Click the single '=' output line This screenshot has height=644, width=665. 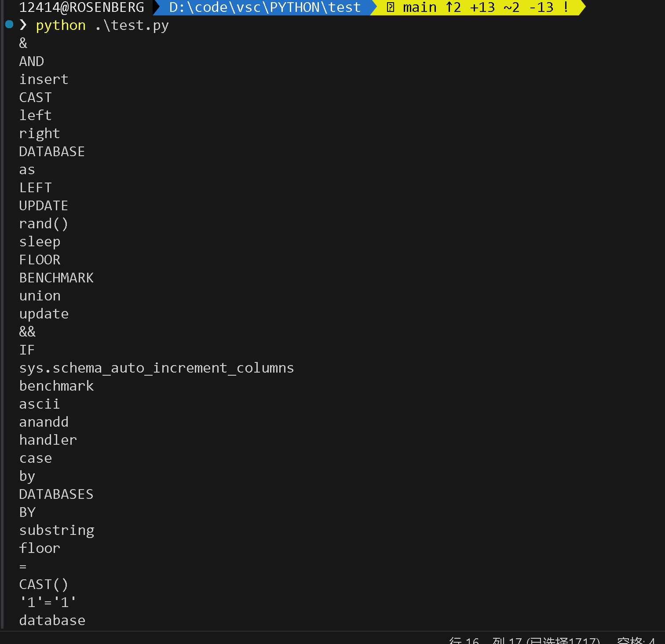(x=23, y=567)
